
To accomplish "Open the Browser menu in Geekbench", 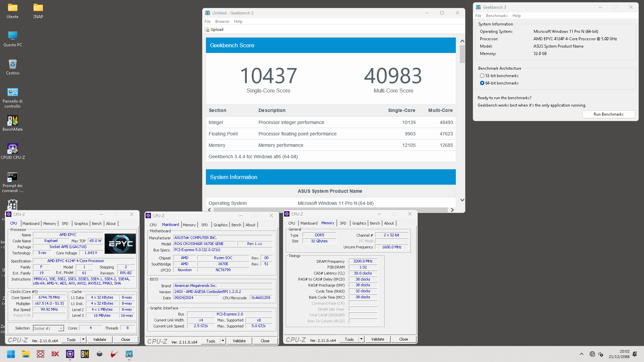I will point(222,21).
